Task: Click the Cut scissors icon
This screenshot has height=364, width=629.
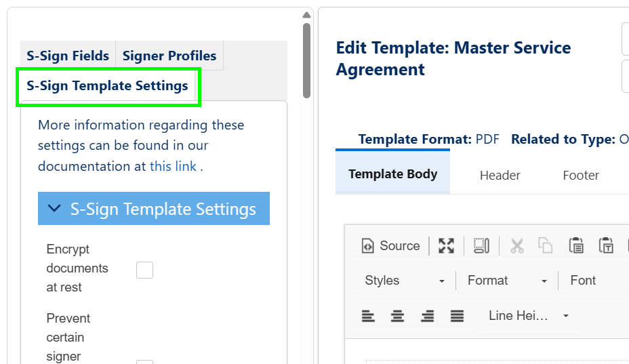Action: coord(517,246)
